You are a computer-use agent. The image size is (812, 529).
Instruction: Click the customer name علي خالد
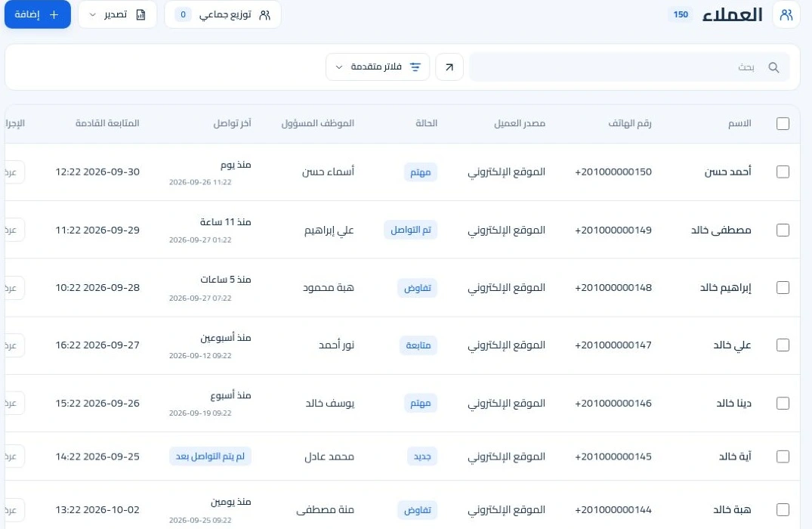tap(732, 345)
